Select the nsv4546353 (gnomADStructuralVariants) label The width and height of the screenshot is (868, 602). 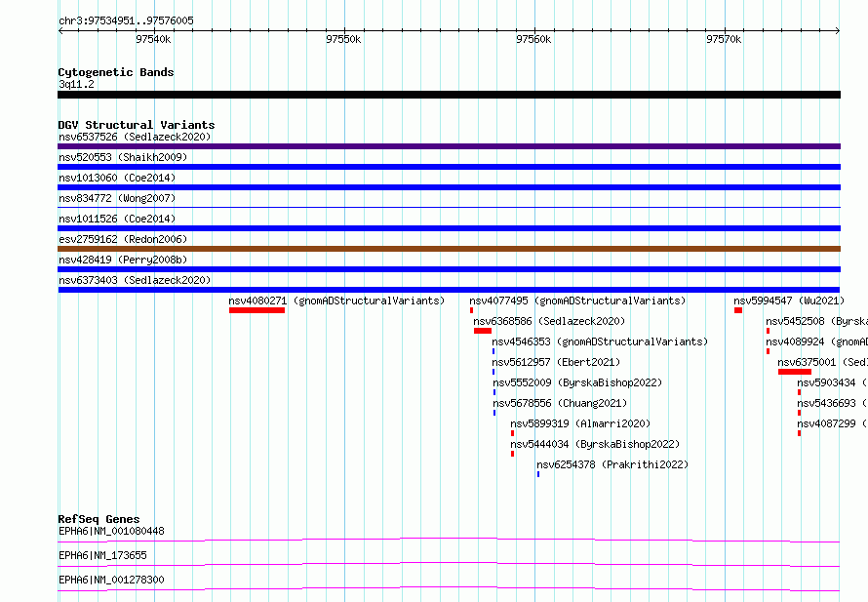[x=600, y=341]
